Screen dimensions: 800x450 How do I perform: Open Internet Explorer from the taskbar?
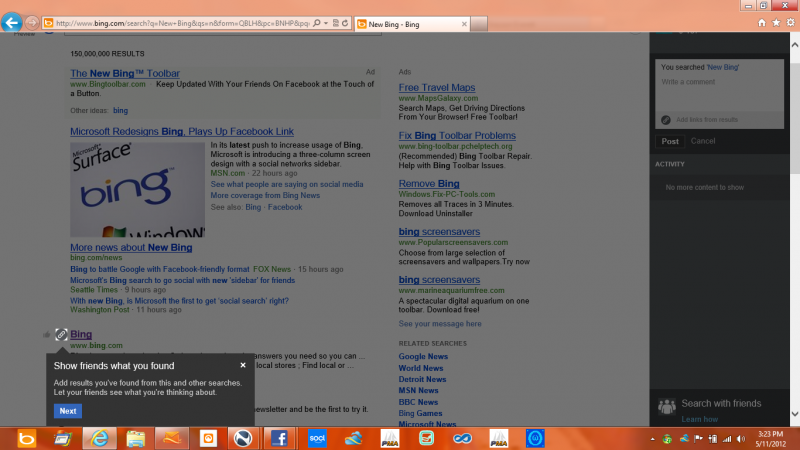coord(99,438)
